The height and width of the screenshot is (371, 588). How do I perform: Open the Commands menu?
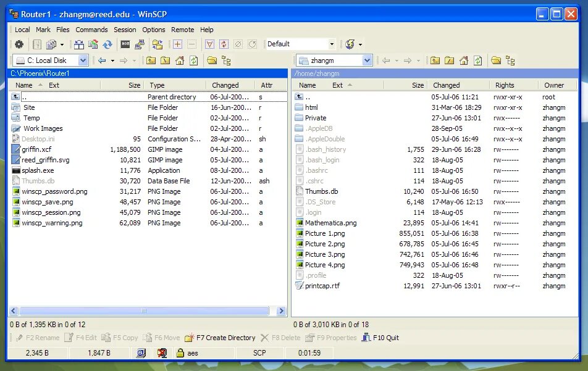(x=91, y=30)
